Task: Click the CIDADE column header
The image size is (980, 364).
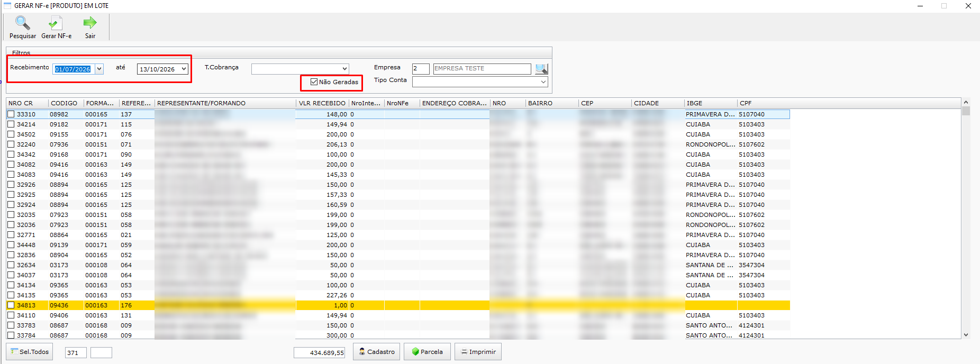Action: pos(658,103)
